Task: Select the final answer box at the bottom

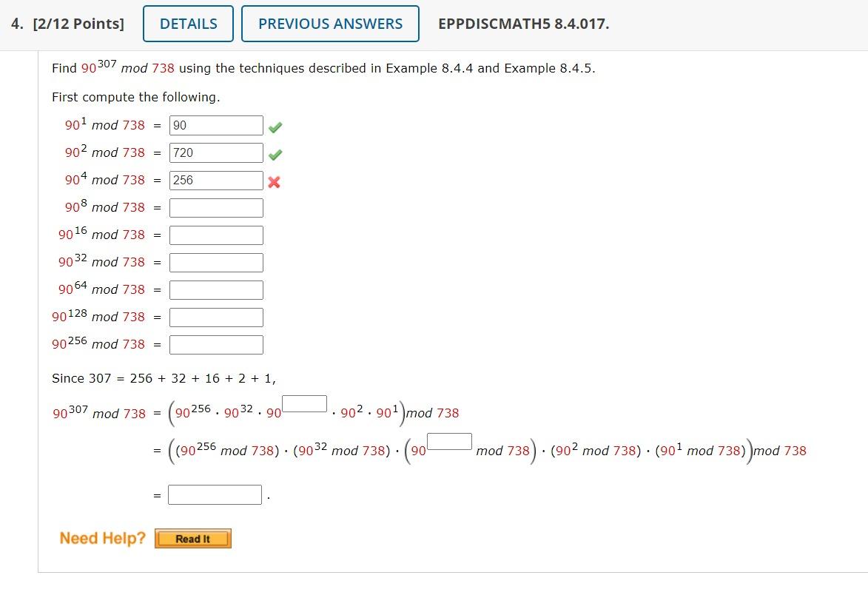Action: pyautogui.click(x=215, y=494)
